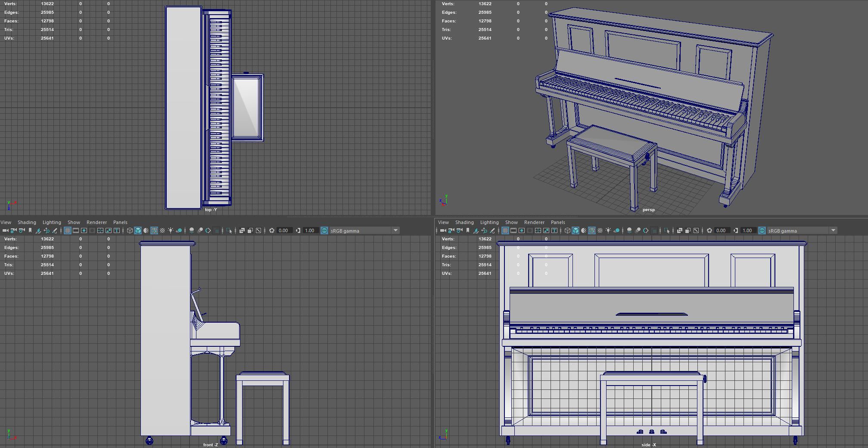
Task: Click Bookmarks icon in side panel toolbar
Action: [x=468, y=230]
